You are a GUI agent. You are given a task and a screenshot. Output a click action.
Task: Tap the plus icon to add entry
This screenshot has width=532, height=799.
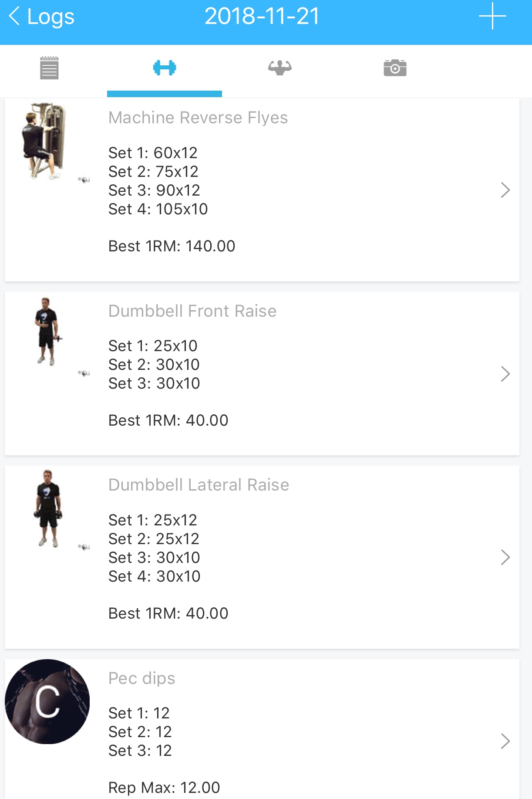coord(492,17)
